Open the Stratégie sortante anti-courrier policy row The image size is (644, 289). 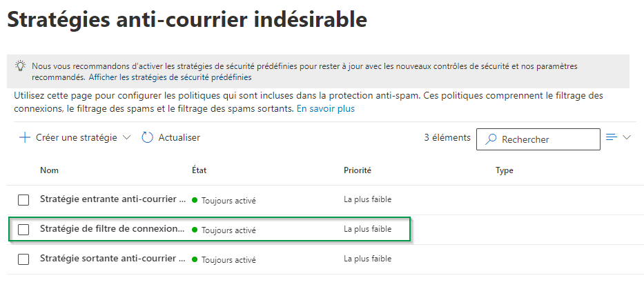[113, 259]
